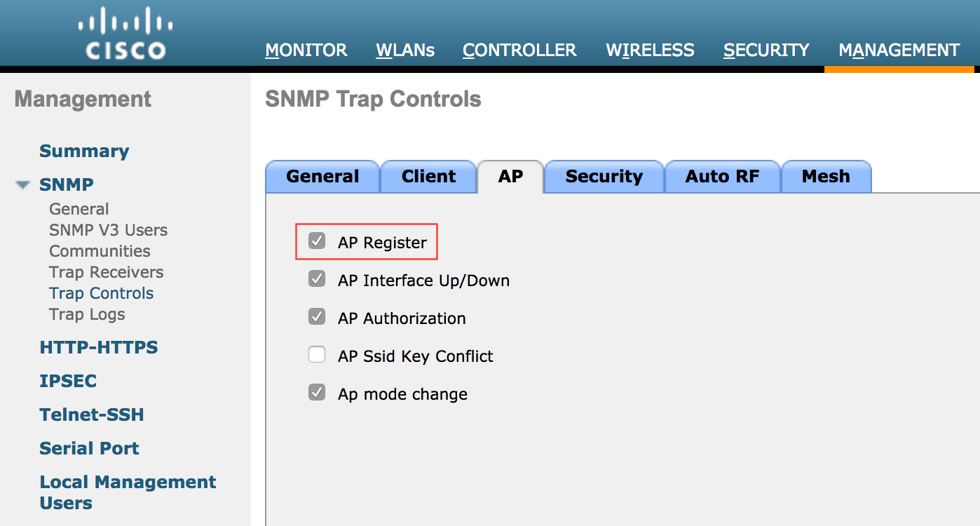Open the Client trap tab

[x=428, y=177]
